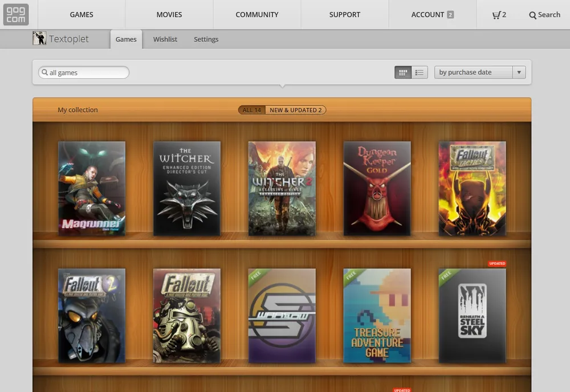Open the 'by purchase date' sort dropdown

479,72
